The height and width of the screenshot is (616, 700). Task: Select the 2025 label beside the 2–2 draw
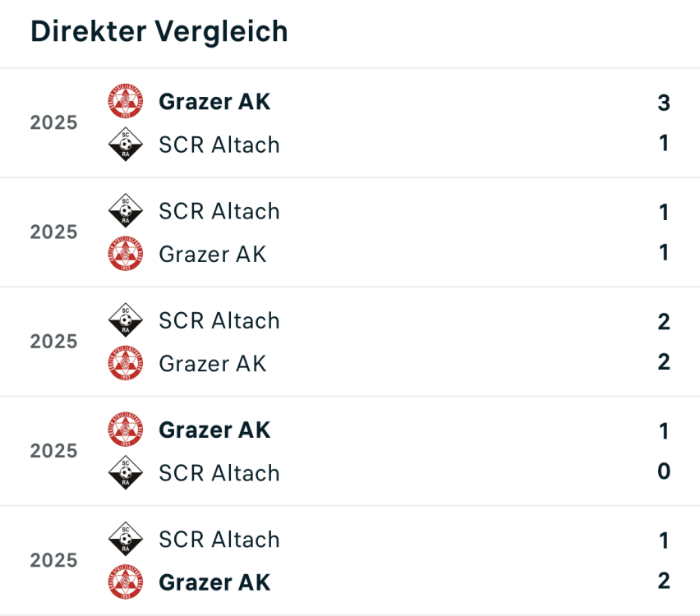pyautogui.click(x=54, y=342)
